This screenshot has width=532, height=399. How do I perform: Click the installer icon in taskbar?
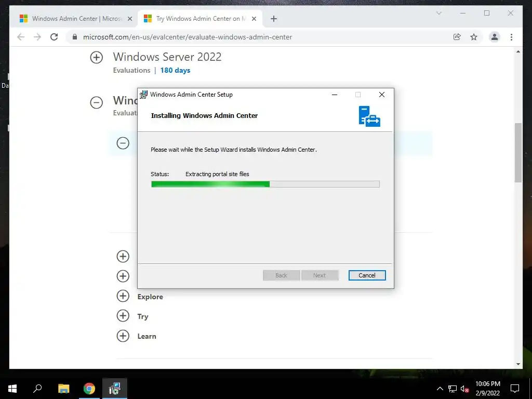pyautogui.click(x=115, y=389)
